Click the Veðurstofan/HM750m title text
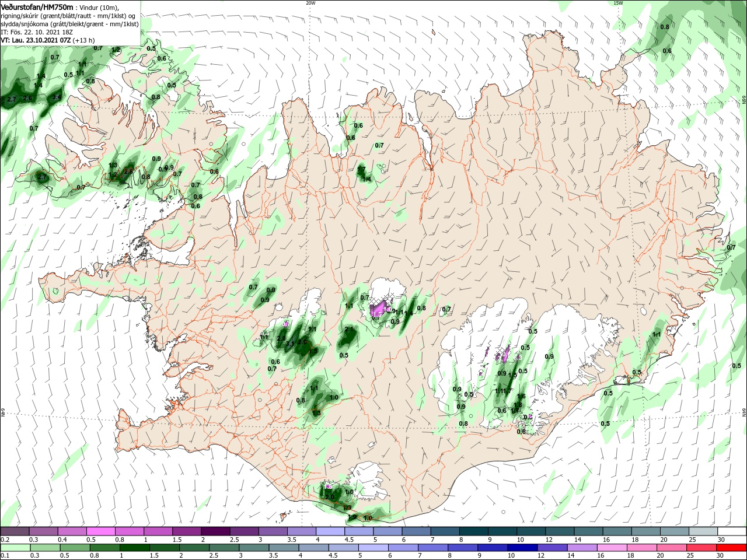747x560 pixels. 37,6
